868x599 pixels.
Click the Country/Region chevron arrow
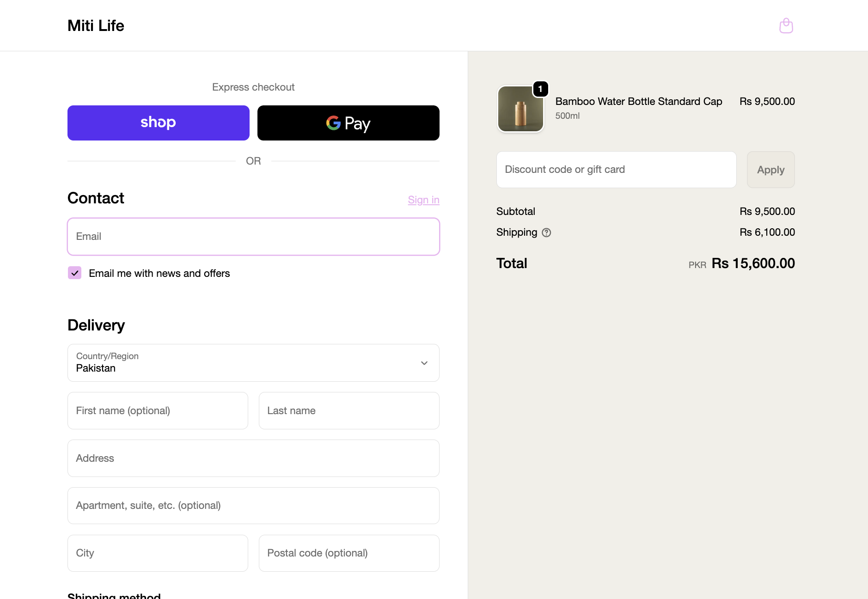[x=424, y=363]
